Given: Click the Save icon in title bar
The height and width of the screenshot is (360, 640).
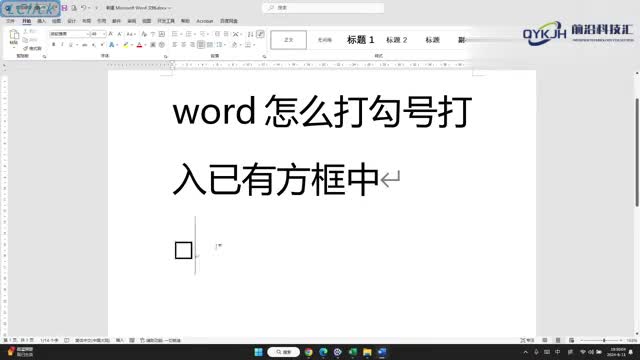Looking at the screenshot, I should point(64,8).
